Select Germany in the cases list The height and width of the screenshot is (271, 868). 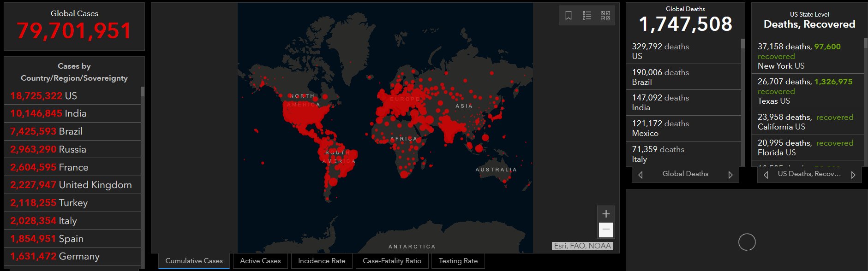coord(72,256)
